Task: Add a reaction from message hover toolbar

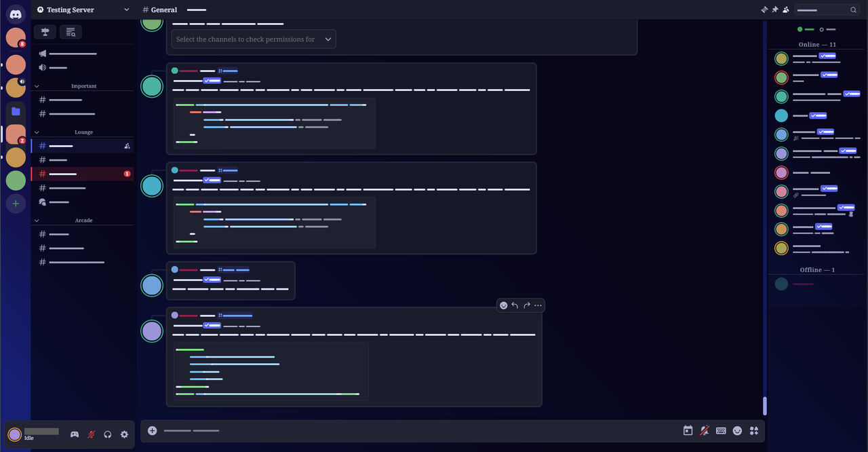Action: click(504, 305)
